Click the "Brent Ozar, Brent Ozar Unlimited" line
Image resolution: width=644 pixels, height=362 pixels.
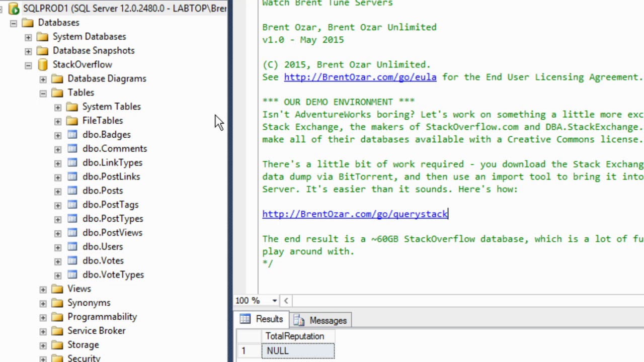(x=349, y=27)
